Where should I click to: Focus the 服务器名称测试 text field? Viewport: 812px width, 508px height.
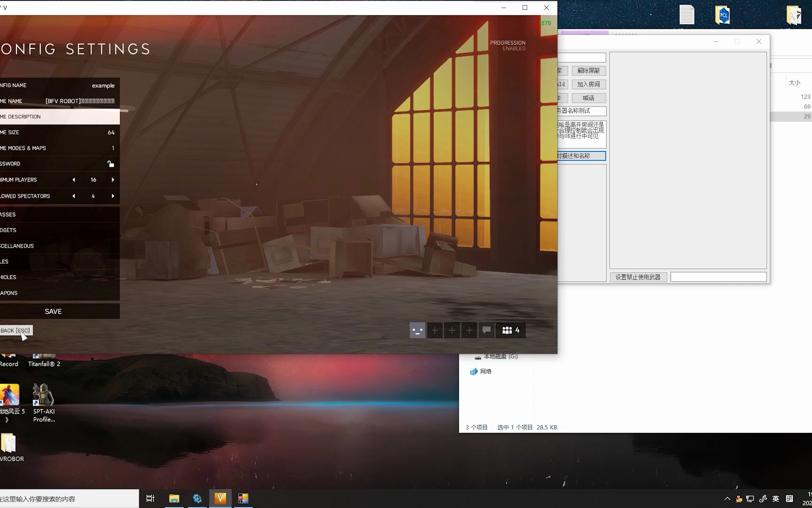point(582,111)
